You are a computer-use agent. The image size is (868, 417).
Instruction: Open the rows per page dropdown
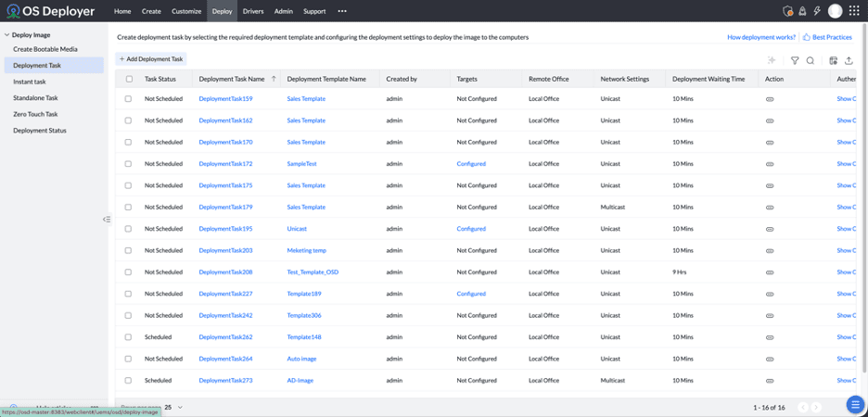coord(173,408)
